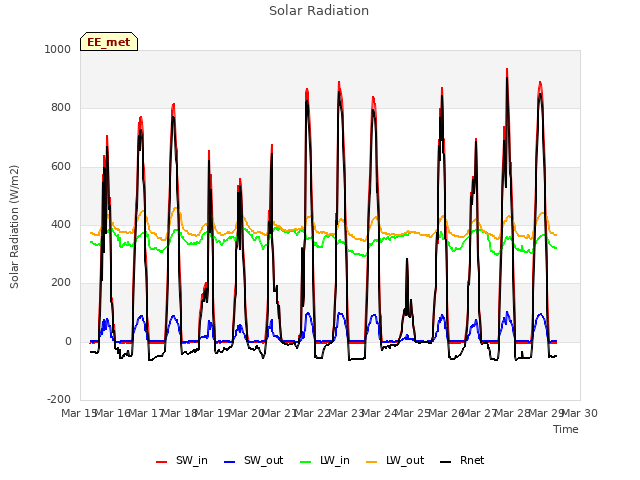The height and width of the screenshot is (480, 640).
Task: Toggle the SW_in legend entry
Action: pyautogui.click(x=182, y=460)
